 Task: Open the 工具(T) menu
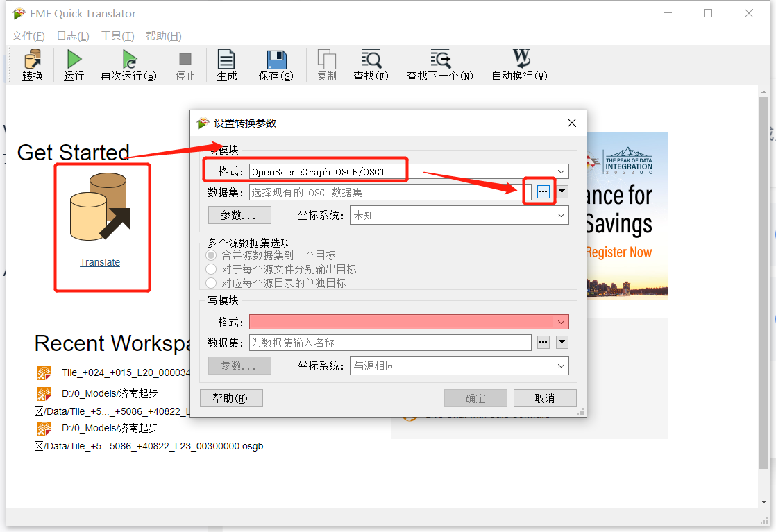pos(117,35)
